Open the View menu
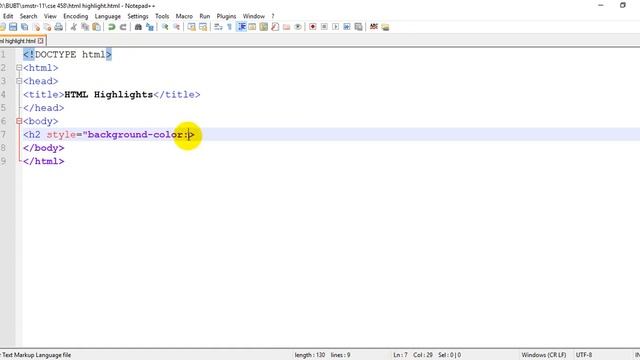Image resolution: width=640 pixels, height=360 pixels. pos(50,16)
